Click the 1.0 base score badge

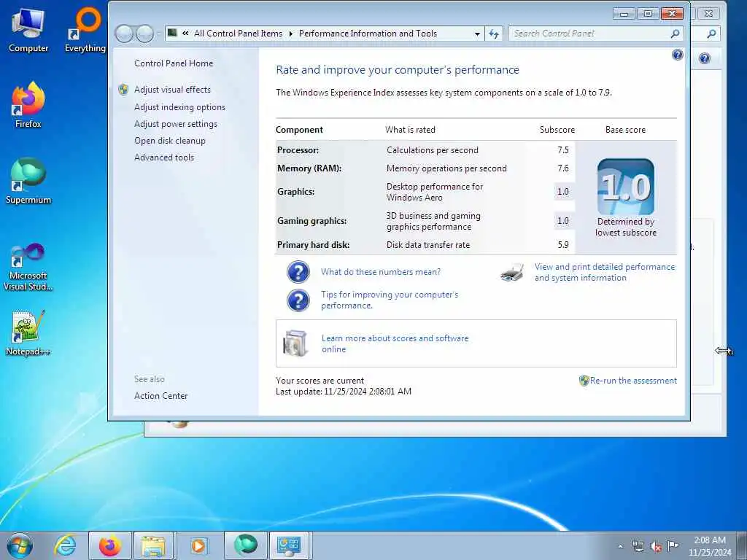tap(625, 187)
